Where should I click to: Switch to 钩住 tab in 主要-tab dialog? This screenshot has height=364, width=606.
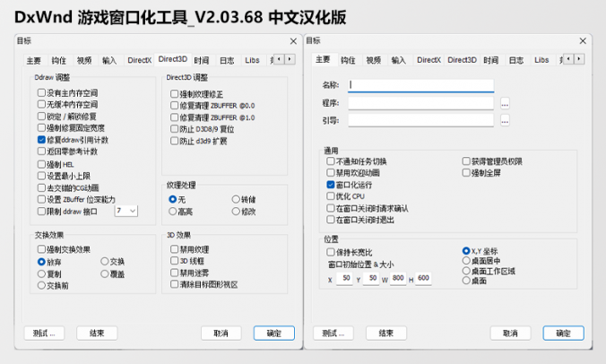tap(348, 60)
